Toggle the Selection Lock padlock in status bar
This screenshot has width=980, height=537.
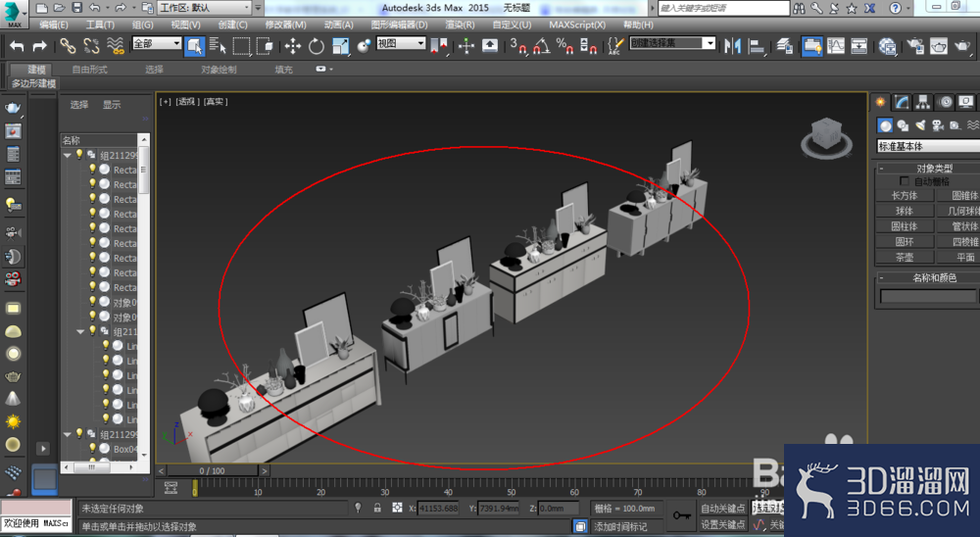pyautogui.click(x=377, y=508)
